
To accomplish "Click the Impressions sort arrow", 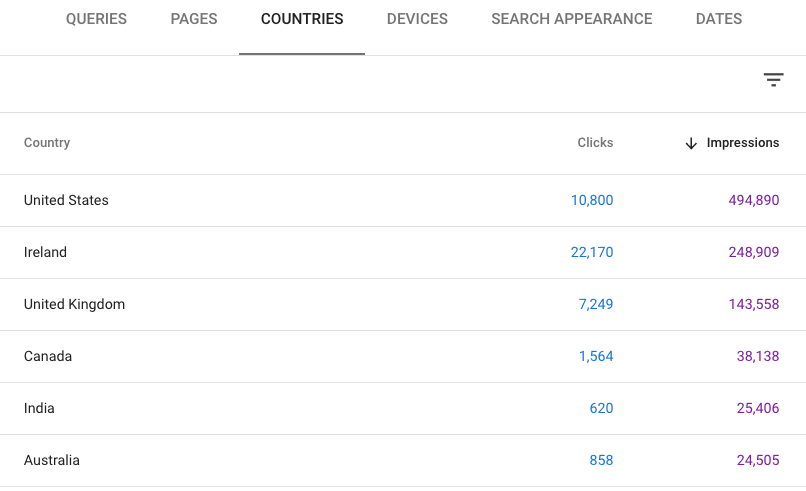I will 690,143.
